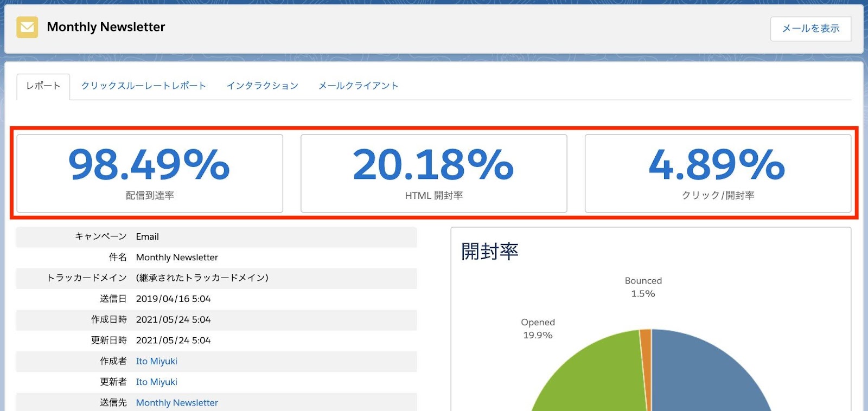Click the Monthly Newsletter page title
This screenshot has height=411, width=868.
106,27
